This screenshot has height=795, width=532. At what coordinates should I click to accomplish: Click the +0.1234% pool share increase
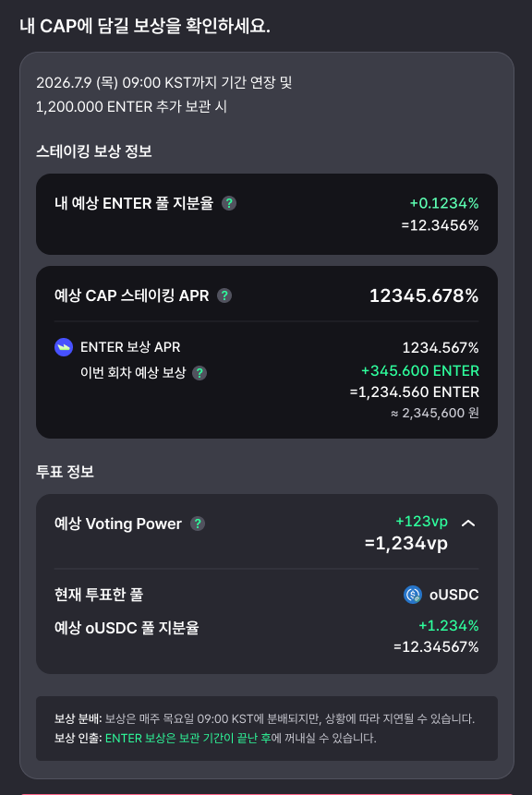444,203
